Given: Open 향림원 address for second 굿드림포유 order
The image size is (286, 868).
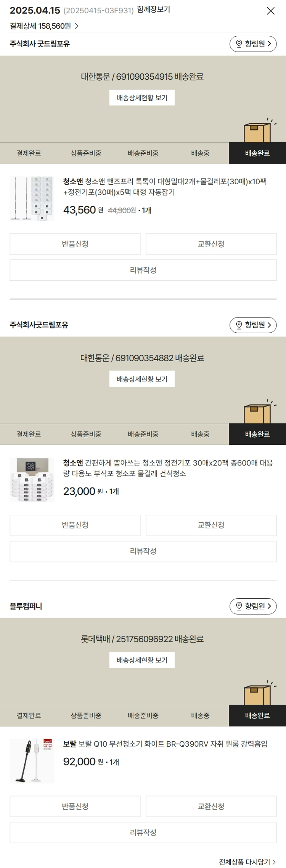Looking at the screenshot, I should pos(253,325).
